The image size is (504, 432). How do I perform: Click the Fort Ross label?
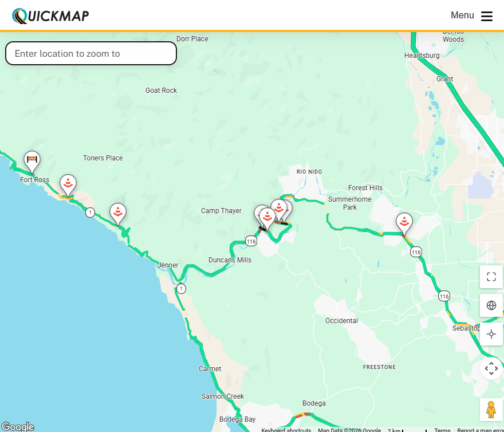[x=34, y=180]
